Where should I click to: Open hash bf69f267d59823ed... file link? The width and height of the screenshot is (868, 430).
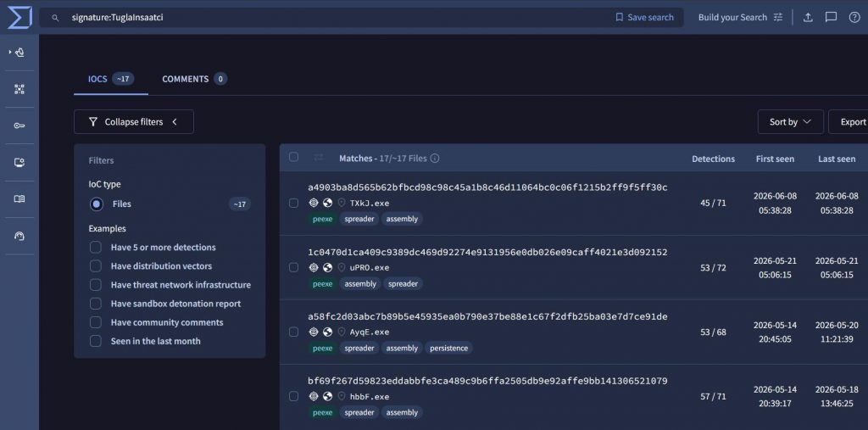(x=487, y=381)
